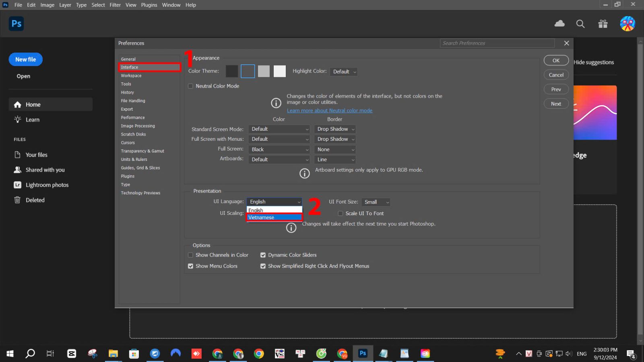Open Full Screen with Menus color dropdown
This screenshot has height=362, width=644.
pos(279,139)
